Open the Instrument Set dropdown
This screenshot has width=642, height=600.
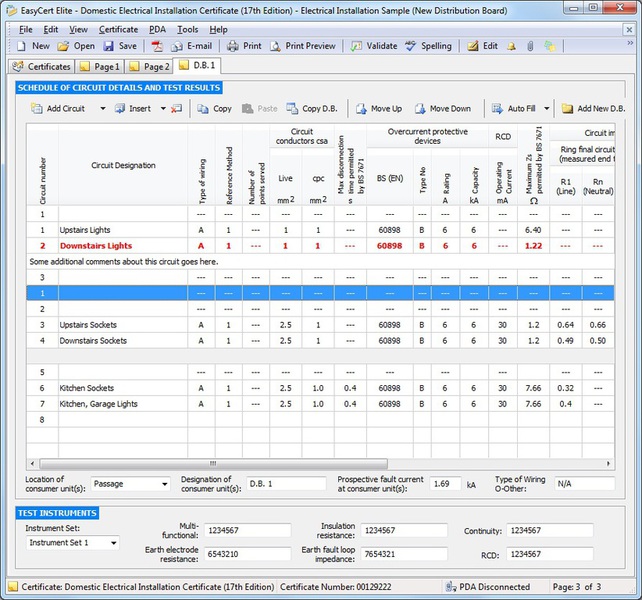pyautogui.click(x=113, y=543)
